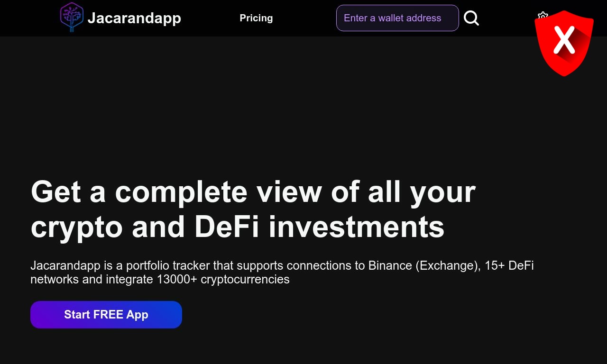Click the red shield X badge
Viewport: 607px width, 364px height.
coord(564,43)
